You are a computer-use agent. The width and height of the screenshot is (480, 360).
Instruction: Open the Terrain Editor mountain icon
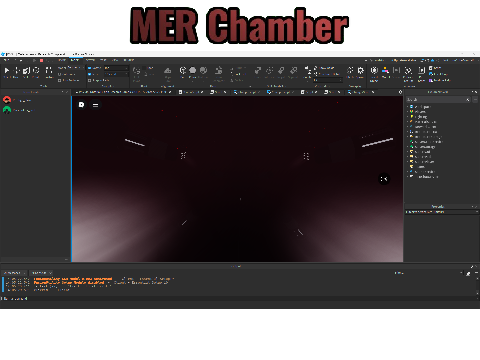168,70
